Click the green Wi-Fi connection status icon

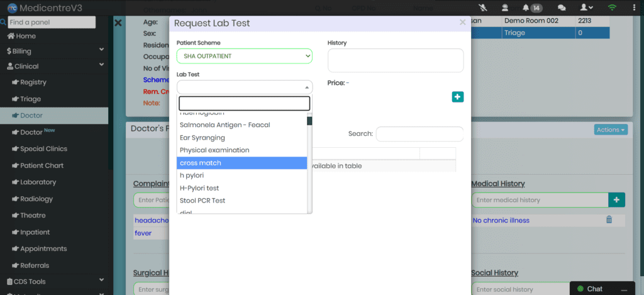tap(613, 8)
